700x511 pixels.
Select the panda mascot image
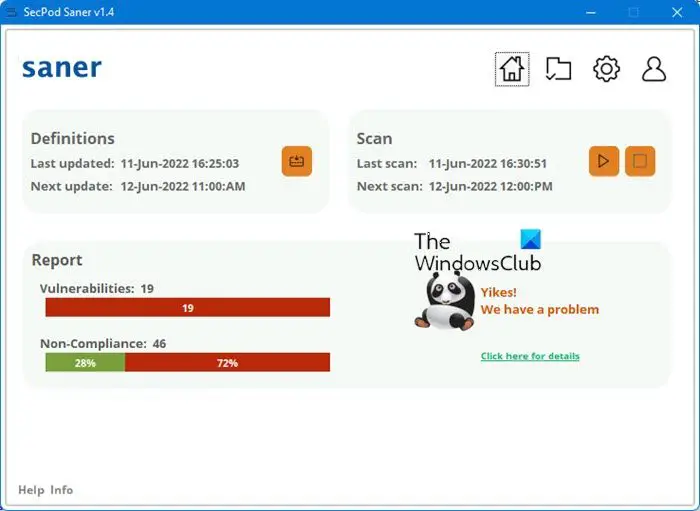tap(445, 301)
